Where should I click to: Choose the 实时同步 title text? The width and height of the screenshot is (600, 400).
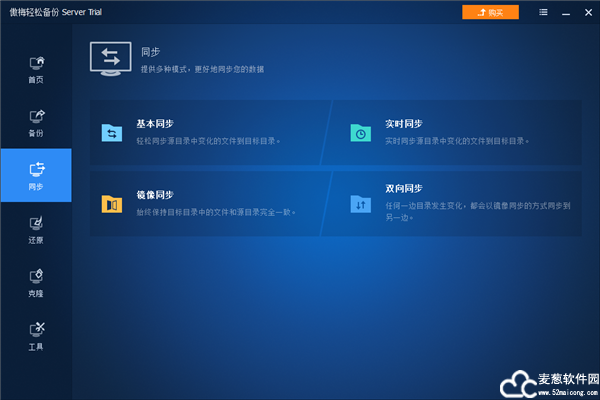tap(404, 125)
